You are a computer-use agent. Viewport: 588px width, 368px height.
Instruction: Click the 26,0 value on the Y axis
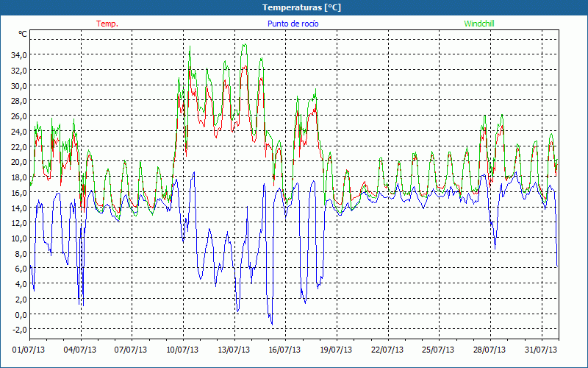19,116
